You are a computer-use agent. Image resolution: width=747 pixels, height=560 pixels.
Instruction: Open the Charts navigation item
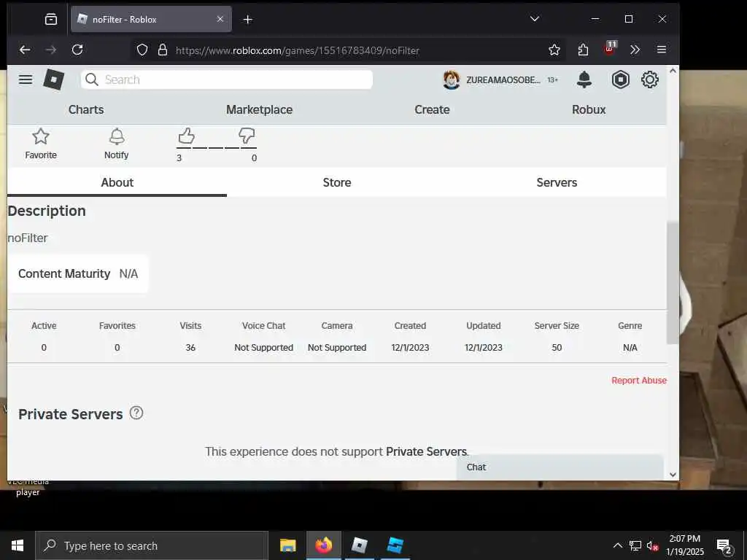point(86,109)
